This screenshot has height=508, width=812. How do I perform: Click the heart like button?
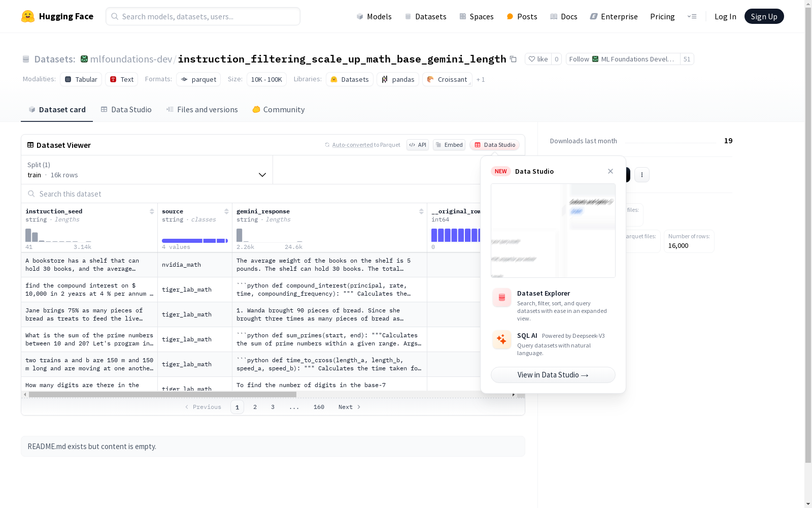(538, 59)
